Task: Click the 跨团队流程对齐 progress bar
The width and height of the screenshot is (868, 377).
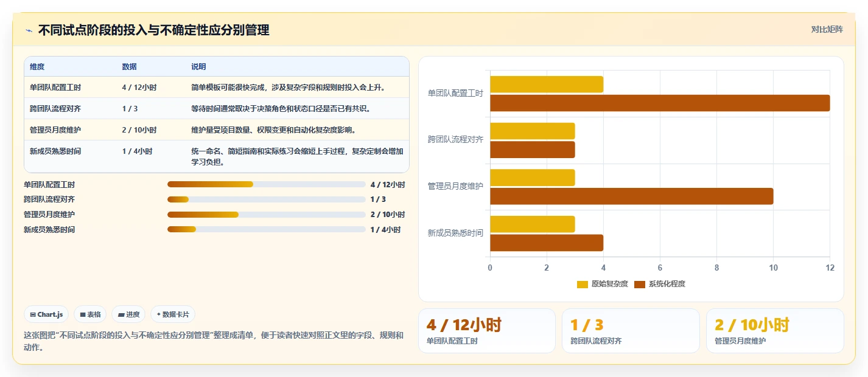Action: [267, 199]
